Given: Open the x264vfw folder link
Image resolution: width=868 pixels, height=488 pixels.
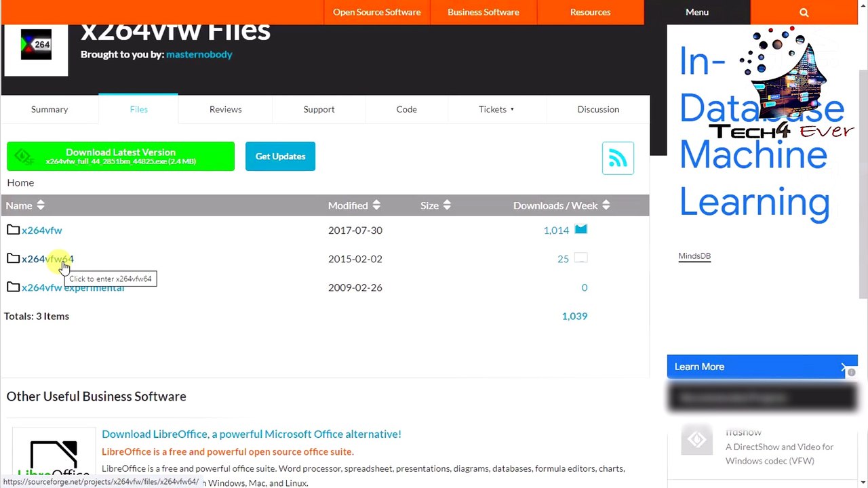Looking at the screenshot, I should [x=42, y=230].
